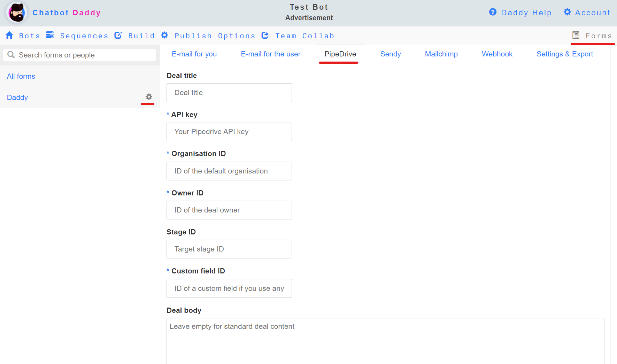Image resolution: width=617 pixels, height=364 pixels.
Task: Open the Daddy form settings gear
Action: pyautogui.click(x=149, y=97)
